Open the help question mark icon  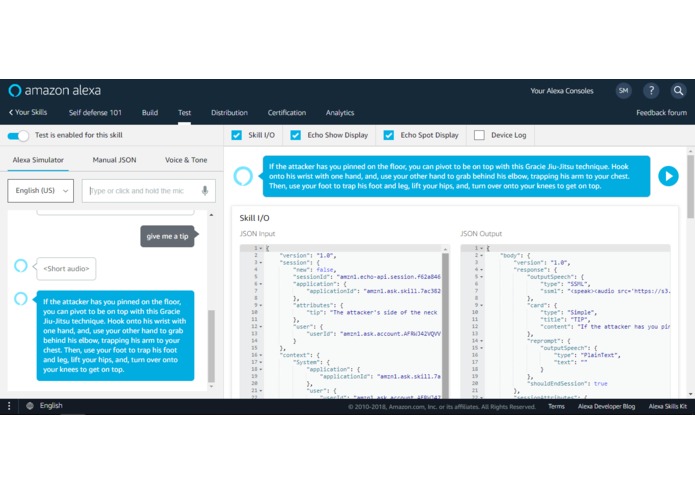click(x=651, y=91)
